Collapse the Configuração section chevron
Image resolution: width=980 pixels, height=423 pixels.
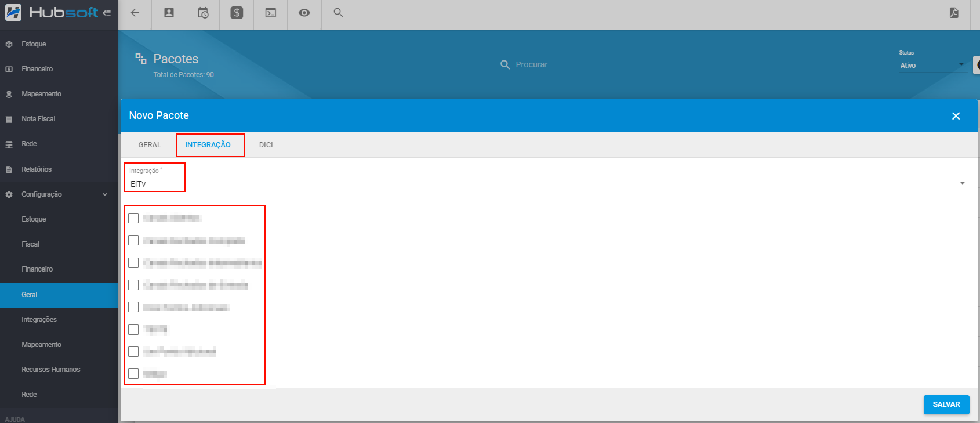(x=105, y=194)
